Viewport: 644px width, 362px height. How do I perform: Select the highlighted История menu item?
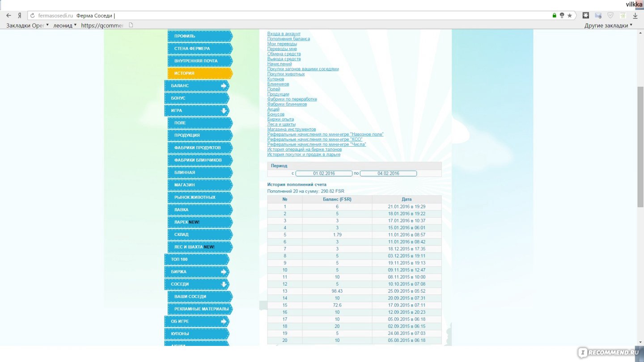pos(200,73)
